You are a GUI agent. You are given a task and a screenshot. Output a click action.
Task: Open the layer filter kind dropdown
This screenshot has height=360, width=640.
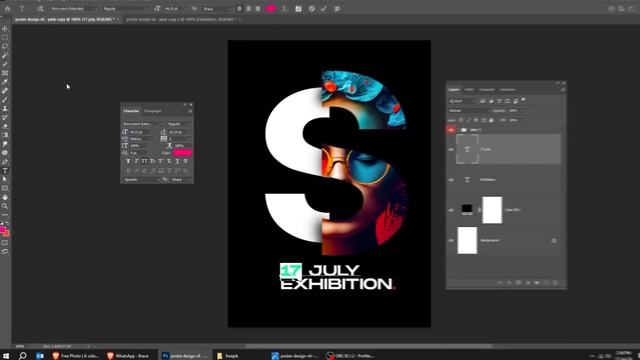[462, 101]
